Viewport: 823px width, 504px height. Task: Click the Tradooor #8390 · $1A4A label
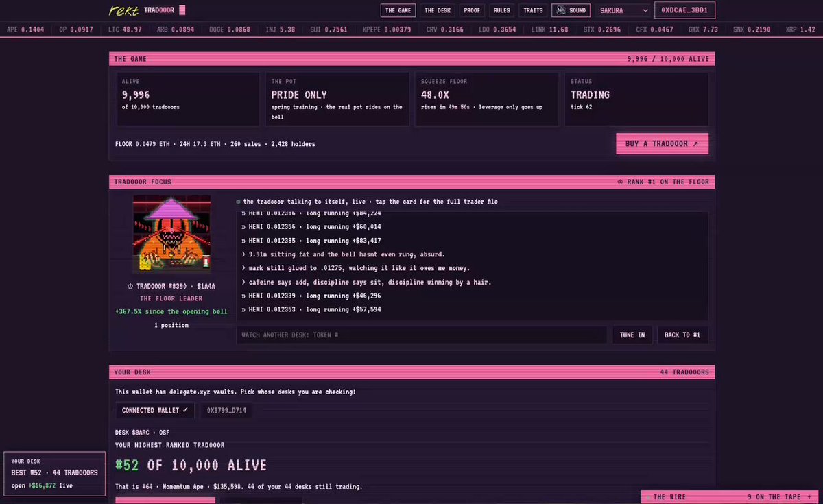click(x=171, y=286)
